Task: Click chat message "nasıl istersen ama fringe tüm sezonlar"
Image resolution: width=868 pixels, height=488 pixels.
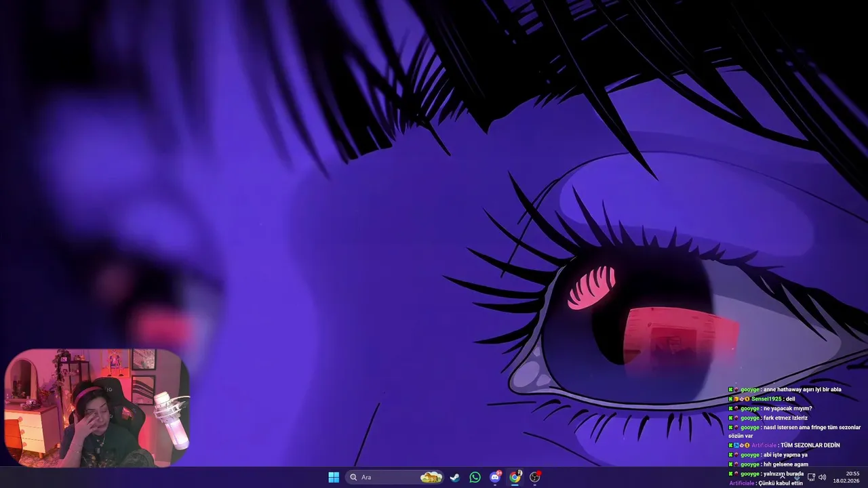Action: [812, 428]
